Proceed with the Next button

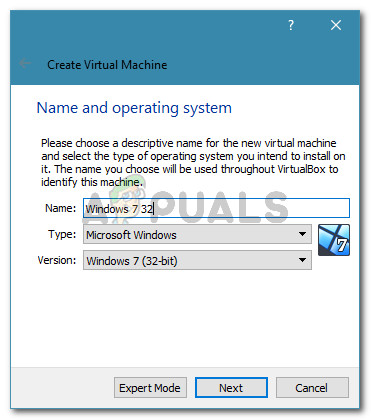point(231,388)
